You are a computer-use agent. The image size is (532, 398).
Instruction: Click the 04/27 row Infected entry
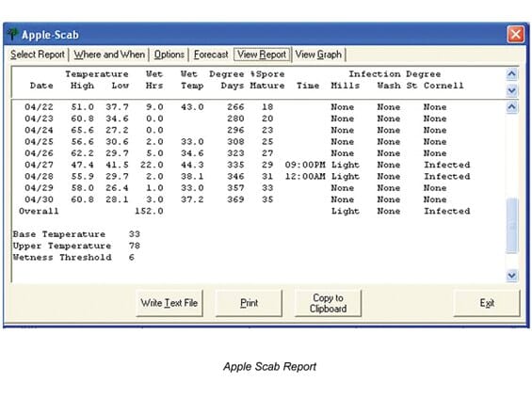[447, 165]
